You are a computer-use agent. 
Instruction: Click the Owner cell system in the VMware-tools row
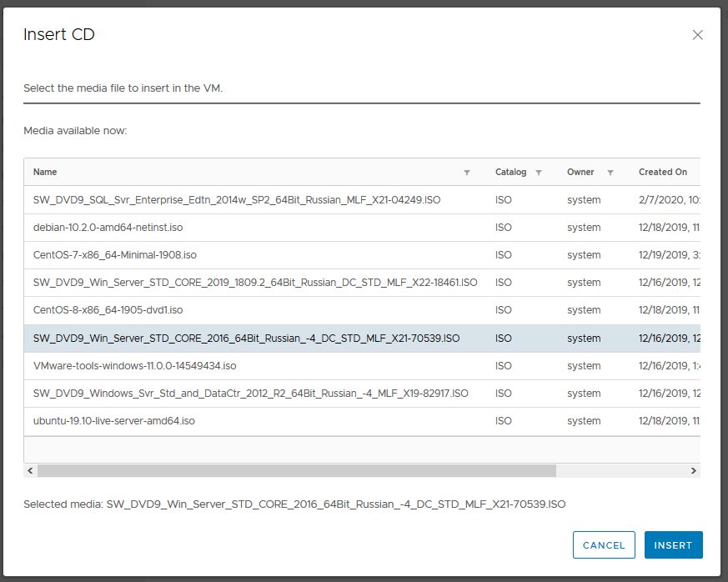coord(584,366)
